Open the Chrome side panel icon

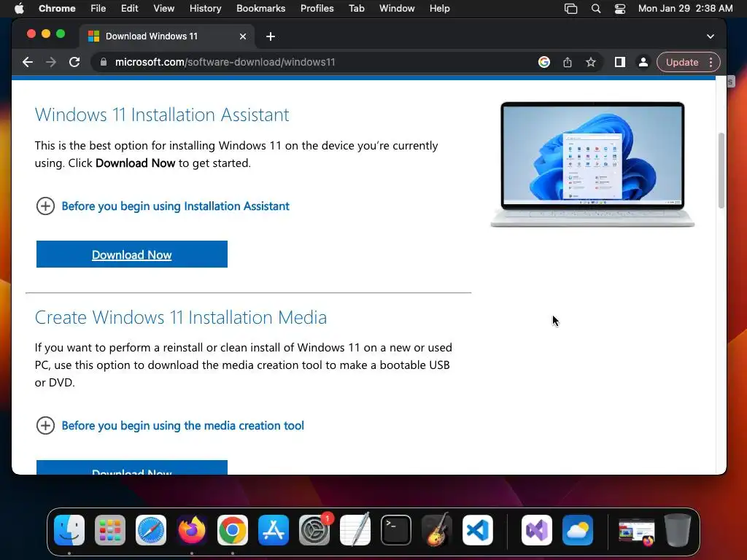[620, 62]
